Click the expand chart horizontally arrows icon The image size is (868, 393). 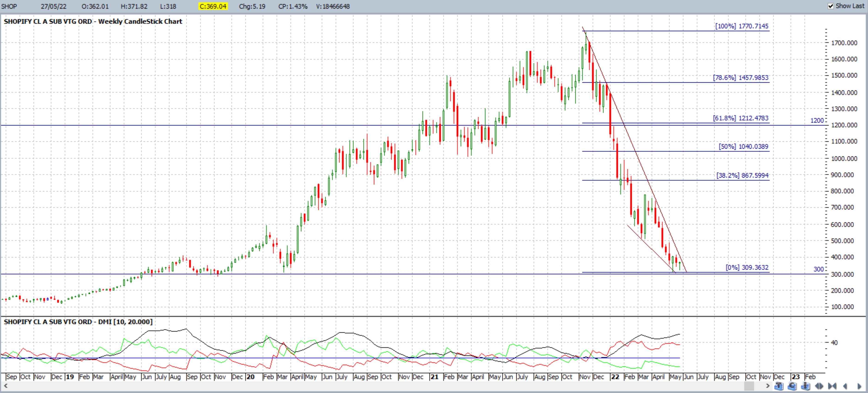pyautogui.click(x=819, y=386)
